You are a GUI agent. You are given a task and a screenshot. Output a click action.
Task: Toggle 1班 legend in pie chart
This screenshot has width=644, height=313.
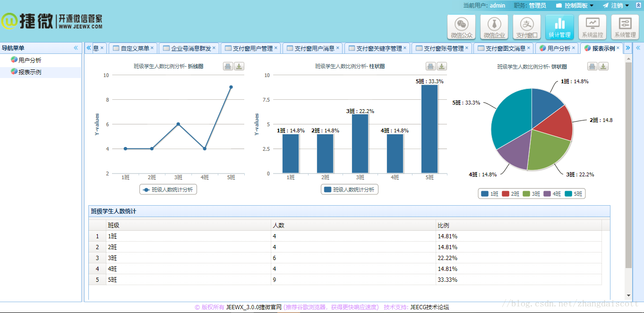pos(489,193)
